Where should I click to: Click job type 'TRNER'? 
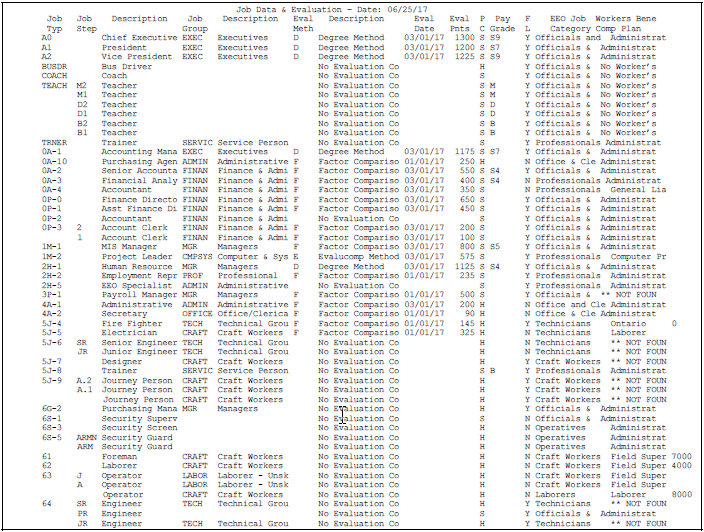point(54,143)
